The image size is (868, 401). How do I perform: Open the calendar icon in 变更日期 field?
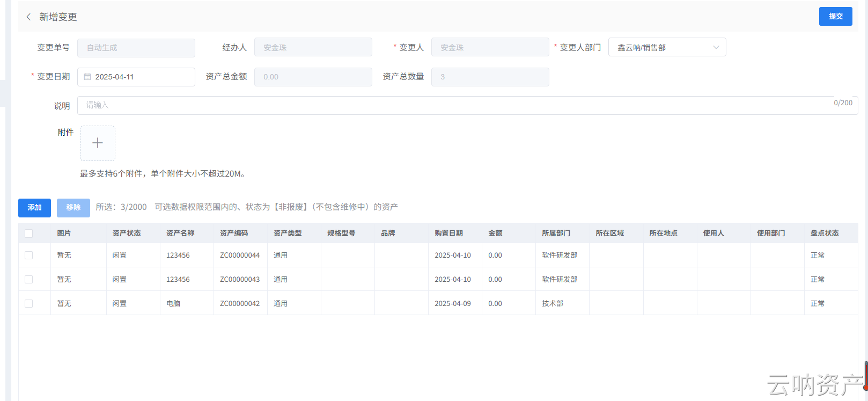pyautogui.click(x=87, y=77)
